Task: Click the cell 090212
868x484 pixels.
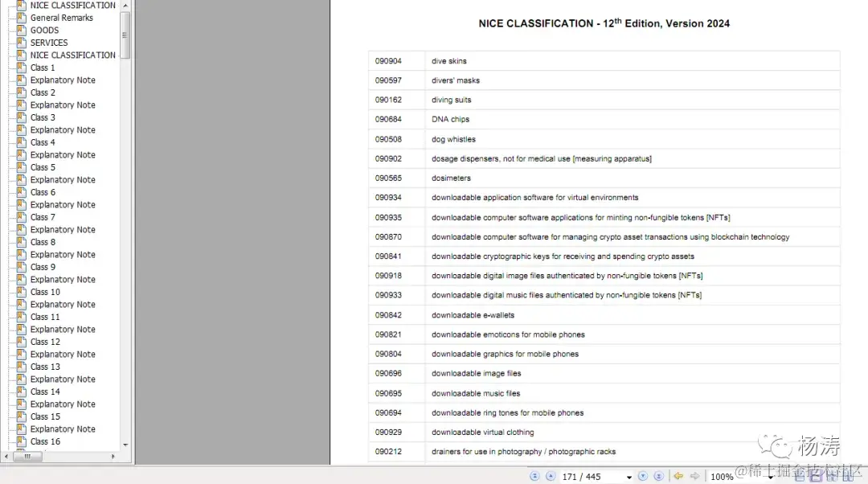Action: pos(388,451)
